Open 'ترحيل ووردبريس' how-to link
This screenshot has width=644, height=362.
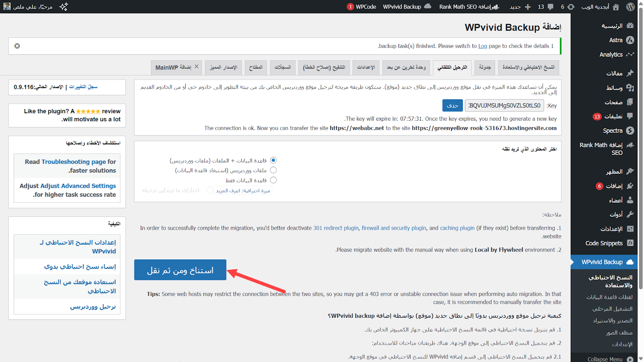tap(93, 306)
